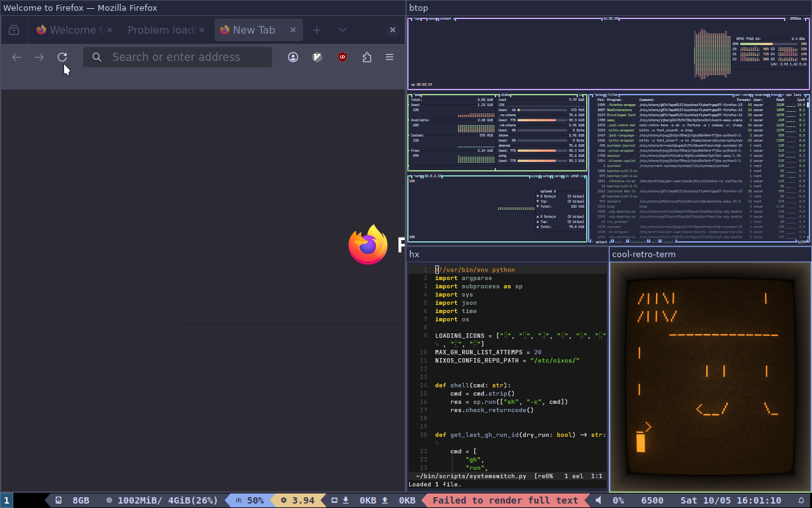Click the Failed to render full text block

coord(506,500)
